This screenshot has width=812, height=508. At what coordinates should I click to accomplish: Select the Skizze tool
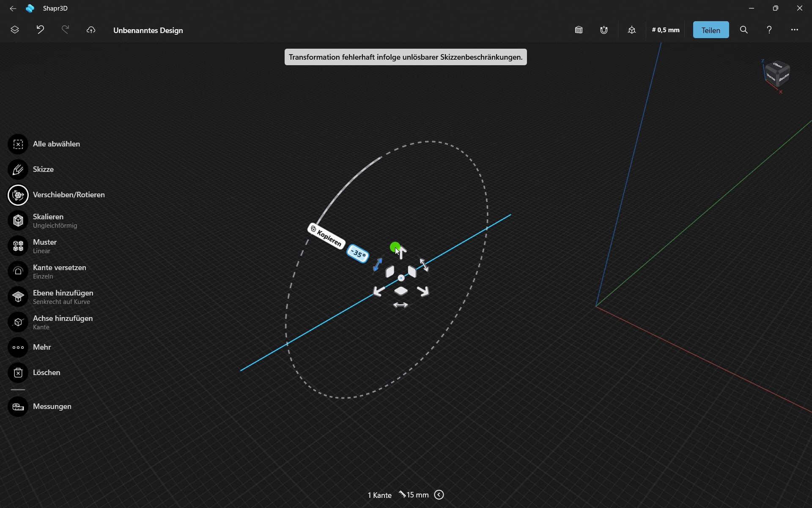(x=18, y=170)
